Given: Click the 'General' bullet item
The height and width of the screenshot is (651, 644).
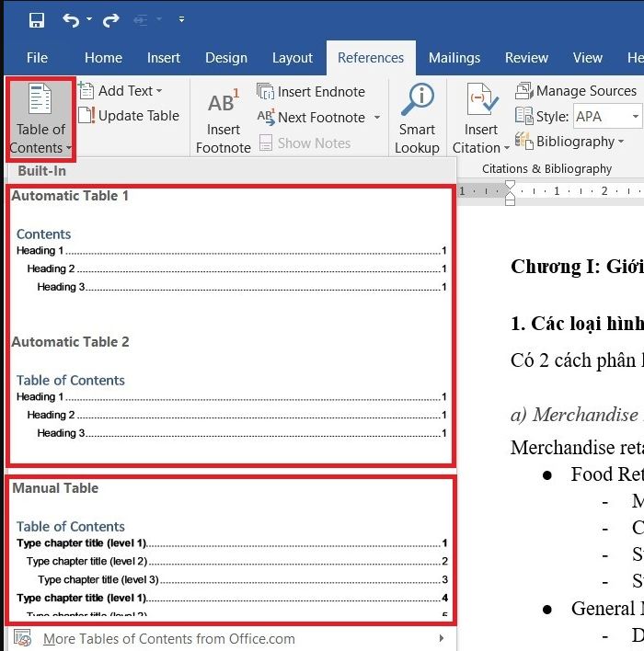Looking at the screenshot, I should point(607,609).
